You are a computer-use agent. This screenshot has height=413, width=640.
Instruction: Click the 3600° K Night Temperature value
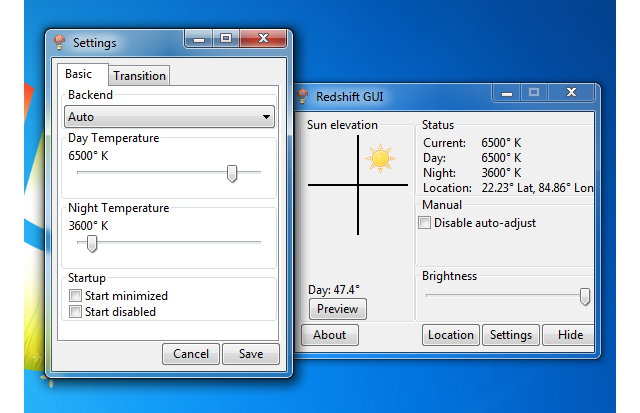pos(88,226)
